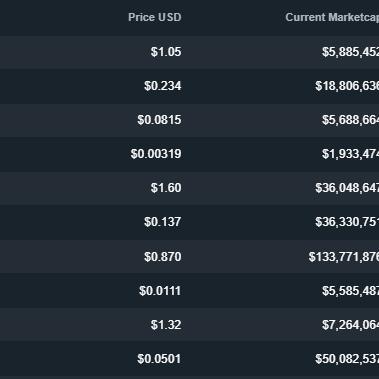Select the $0.0111 price cell
The width and height of the screenshot is (379, 379).
[160, 291]
